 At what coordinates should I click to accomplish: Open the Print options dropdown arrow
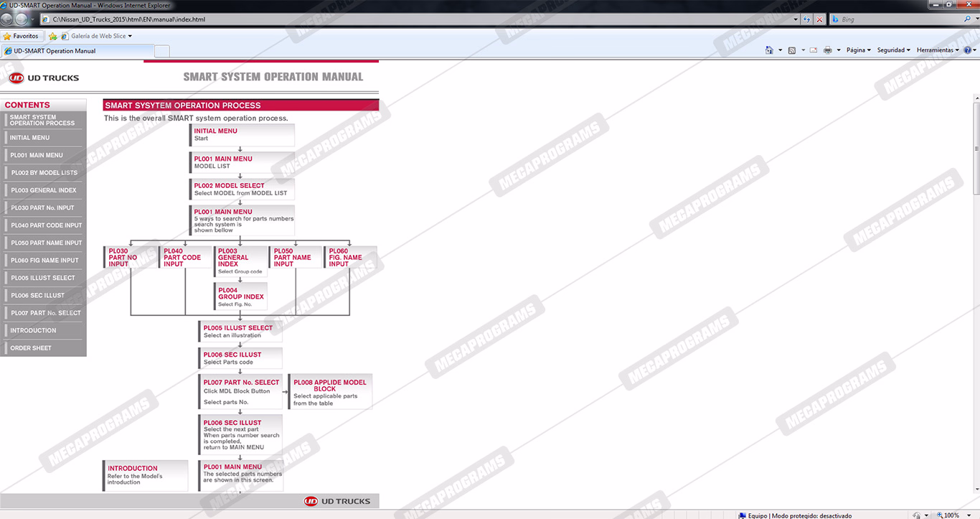[839, 50]
